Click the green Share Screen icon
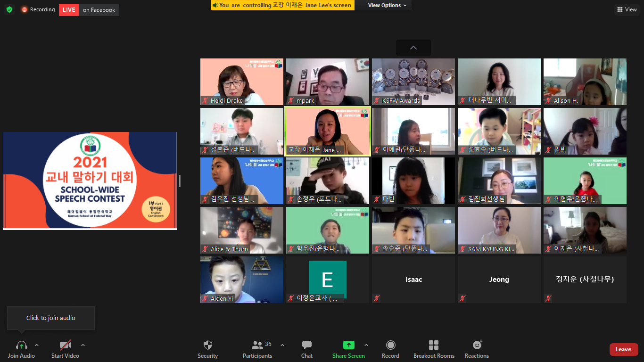This screenshot has width=644, height=362. [x=348, y=346]
